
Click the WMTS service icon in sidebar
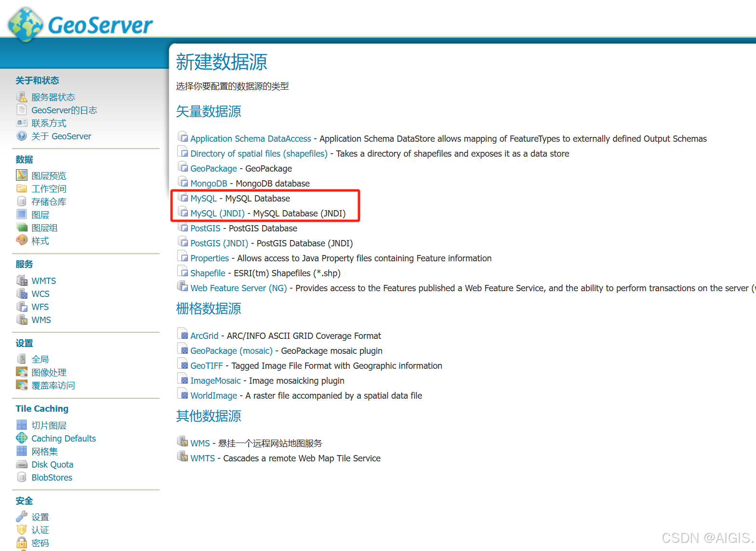pos(22,281)
